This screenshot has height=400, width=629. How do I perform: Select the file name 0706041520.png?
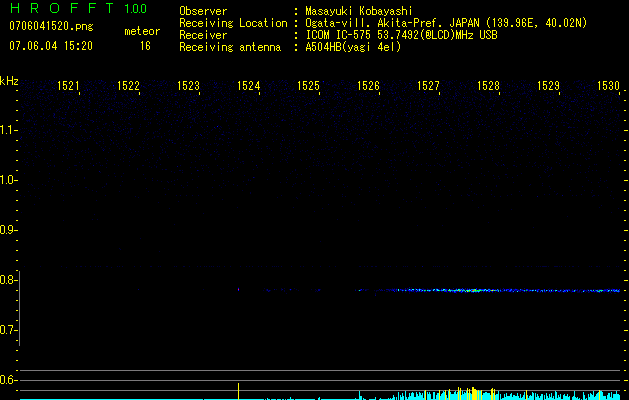click(x=51, y=26)
